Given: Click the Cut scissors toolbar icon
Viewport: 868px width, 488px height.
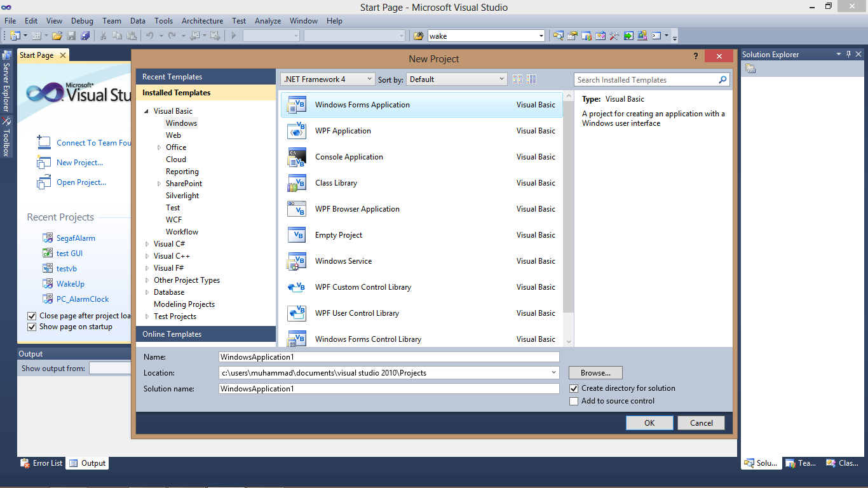Looking at the screenshot, I should (x=103, y=36).
